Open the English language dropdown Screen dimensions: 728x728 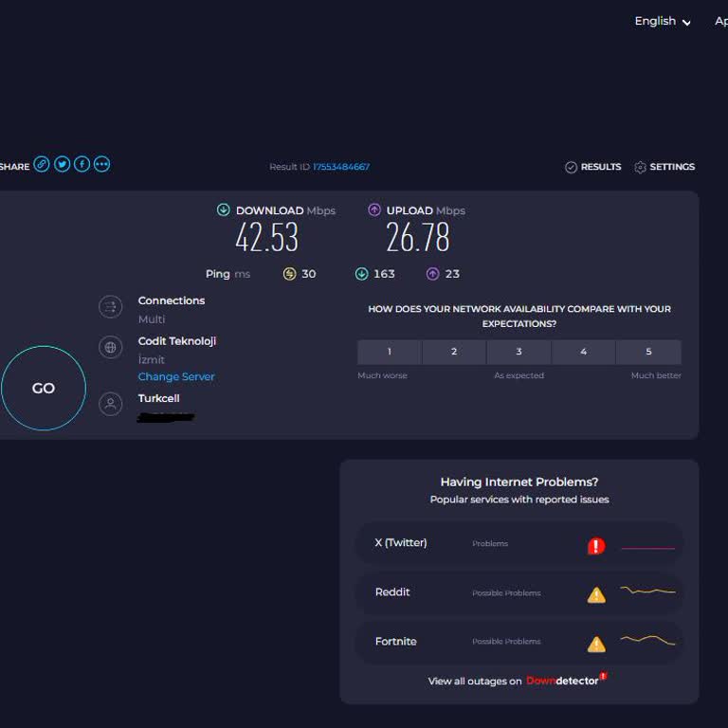663,22
